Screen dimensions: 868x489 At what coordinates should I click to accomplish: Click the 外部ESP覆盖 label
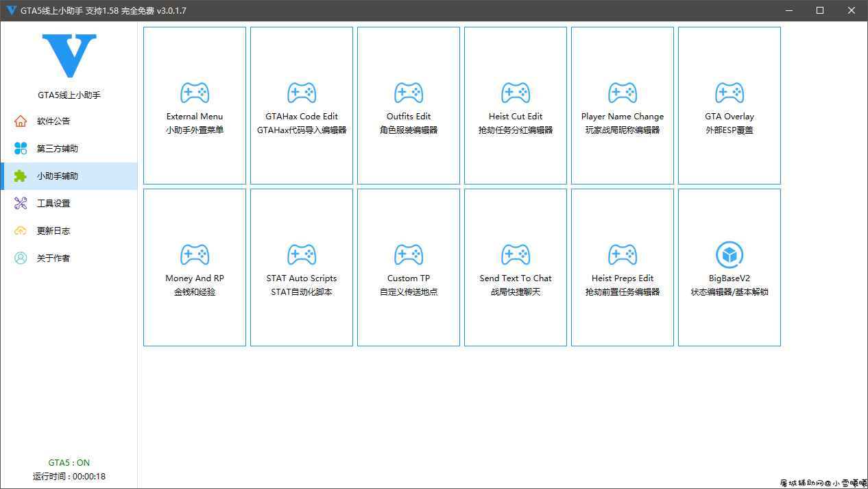point(730,130)
